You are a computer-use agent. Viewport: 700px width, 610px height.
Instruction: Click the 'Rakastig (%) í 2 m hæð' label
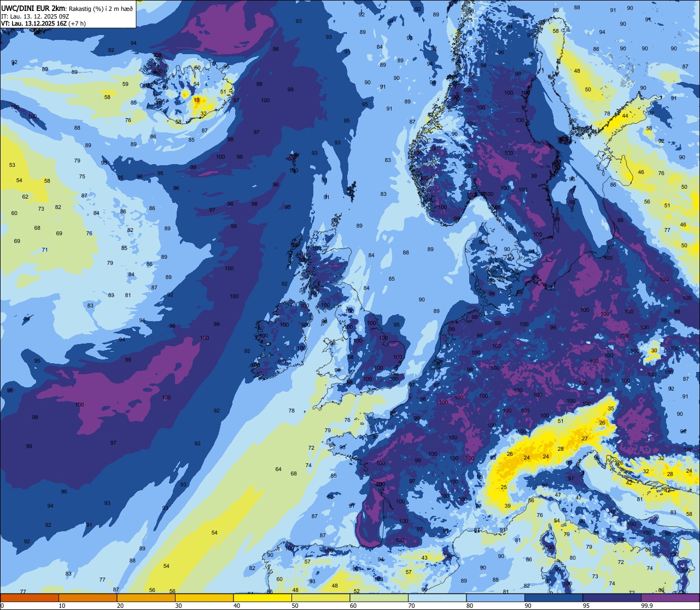(x=101, y=8)
